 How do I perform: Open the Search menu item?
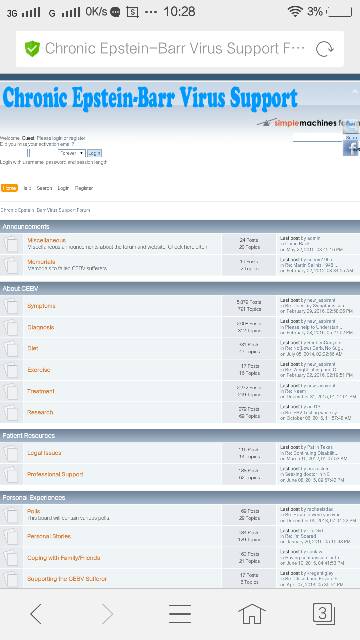tap(44, 188)
